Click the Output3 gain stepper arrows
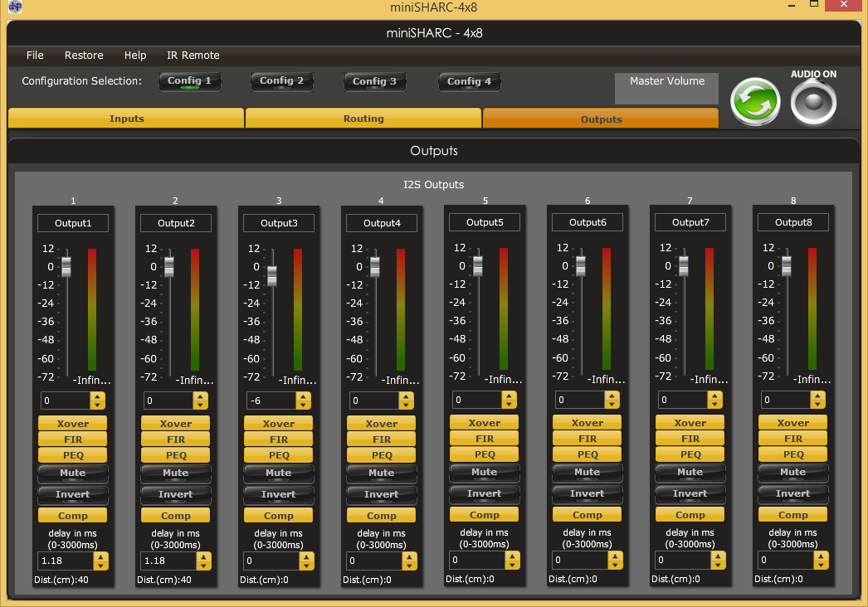Screen dimensions: 868x607 tap(304, 401)
